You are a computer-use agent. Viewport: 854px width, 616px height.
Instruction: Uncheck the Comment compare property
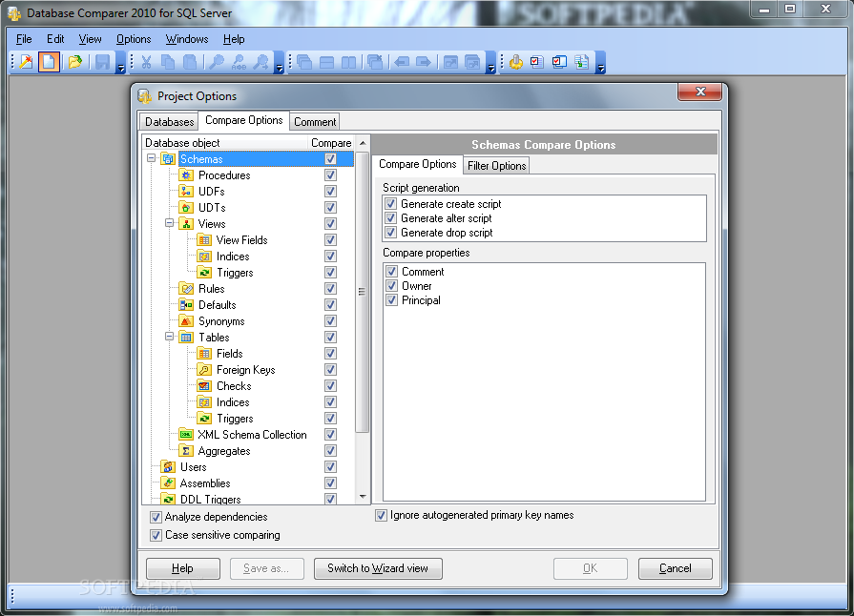(391, 272)
